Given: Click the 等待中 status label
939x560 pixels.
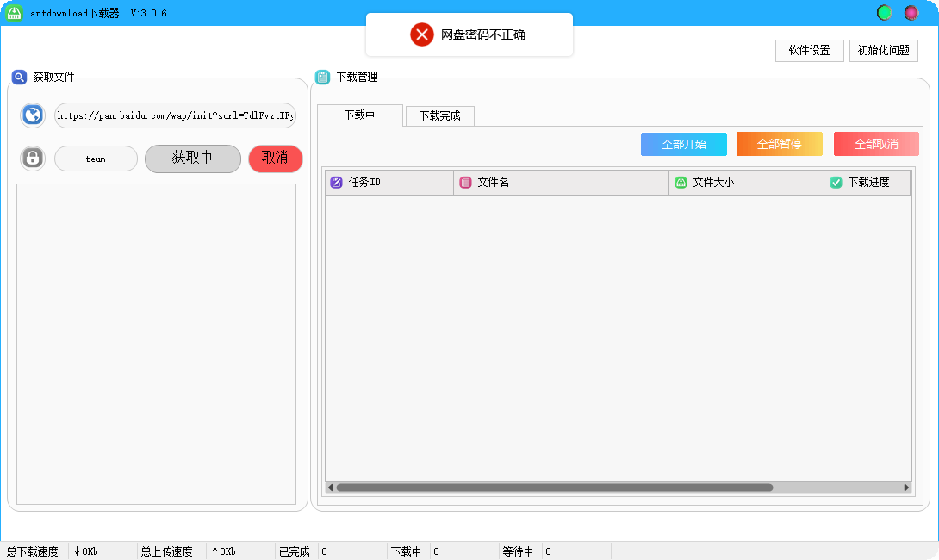Looking at the screenshot, I should pyautogui.click(x=518, y=551).
